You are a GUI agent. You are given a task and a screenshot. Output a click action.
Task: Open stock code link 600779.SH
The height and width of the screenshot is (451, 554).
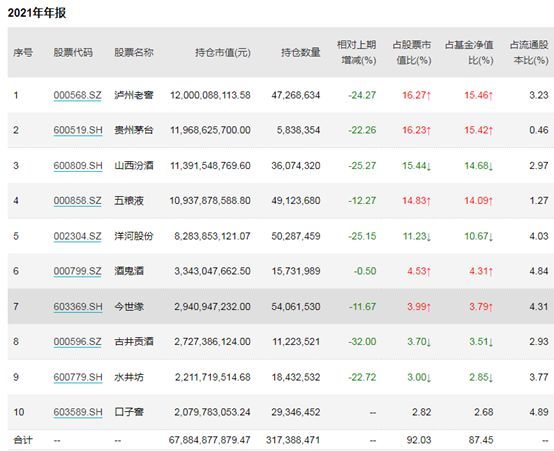[x=78, y=377]
